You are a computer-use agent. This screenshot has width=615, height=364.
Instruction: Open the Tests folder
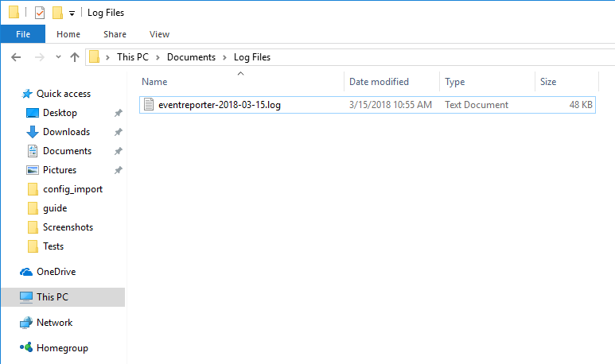(x=53, y=246)
